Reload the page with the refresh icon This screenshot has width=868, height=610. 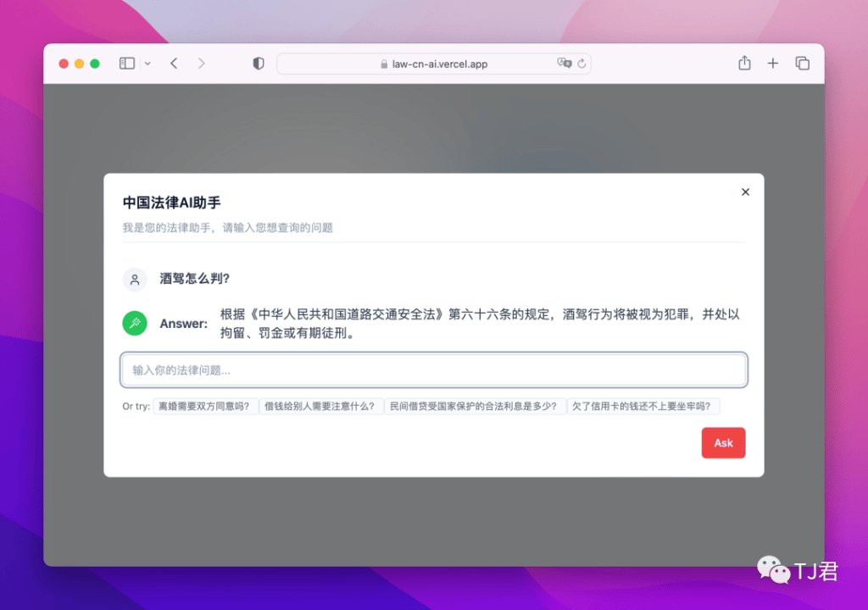[x=581, y=64]
